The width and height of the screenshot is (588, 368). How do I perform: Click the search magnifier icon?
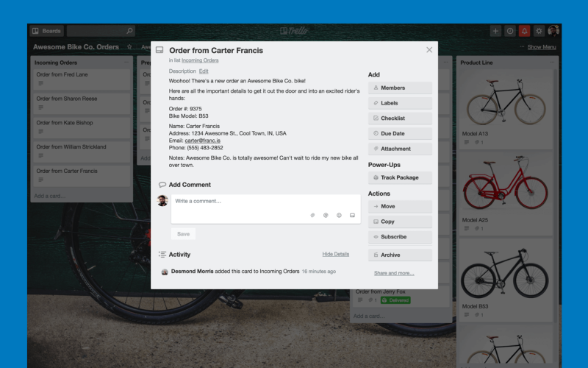point(129,31)
